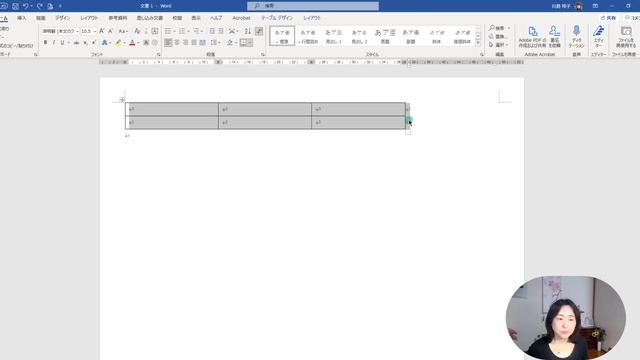Click Replace in Editing group
This screenshot has height=360, width=640.
(499, 36)
